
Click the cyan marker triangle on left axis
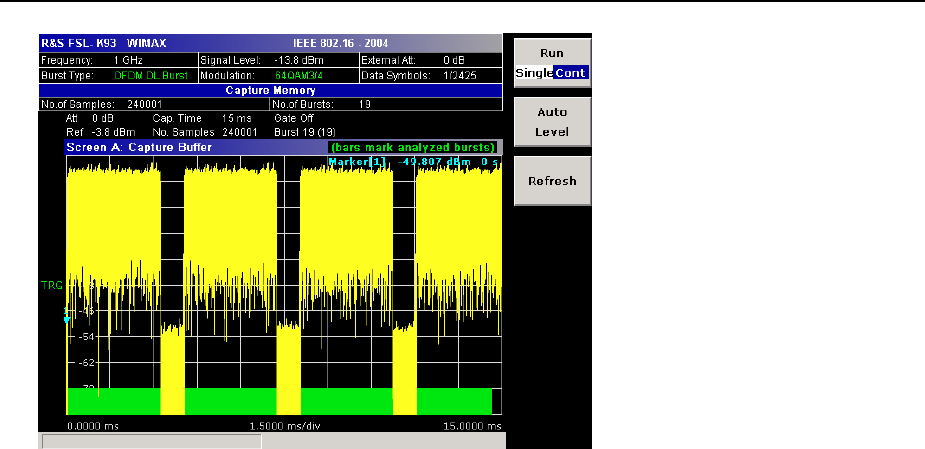[x=66, y=320]
